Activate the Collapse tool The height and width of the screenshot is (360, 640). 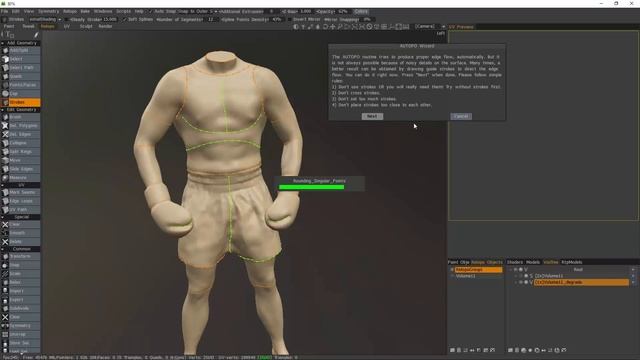pos(20,143)
